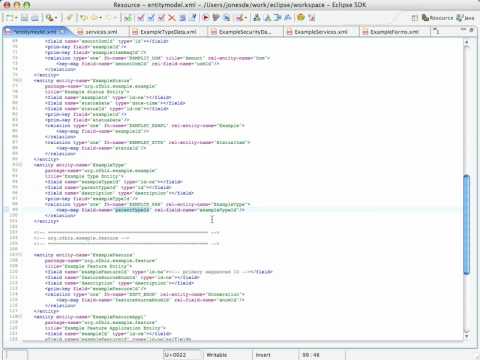
Task: Click the ExampleType entity-name line
Action: pyautogui.click(x=80, y=165)
